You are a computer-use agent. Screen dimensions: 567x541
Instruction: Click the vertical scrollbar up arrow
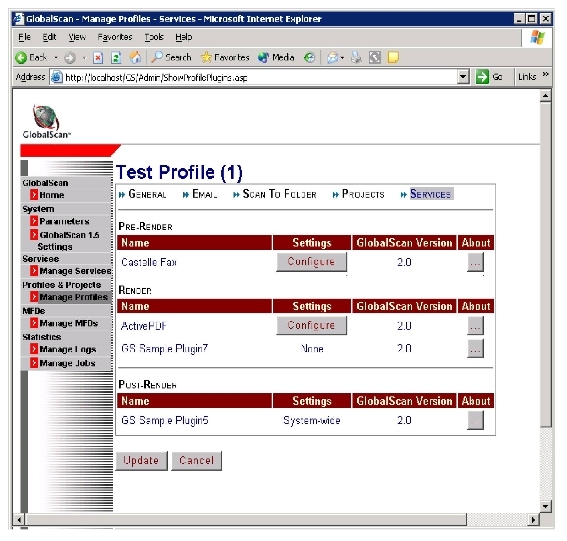pyautogui.click(x=545, y=96)
